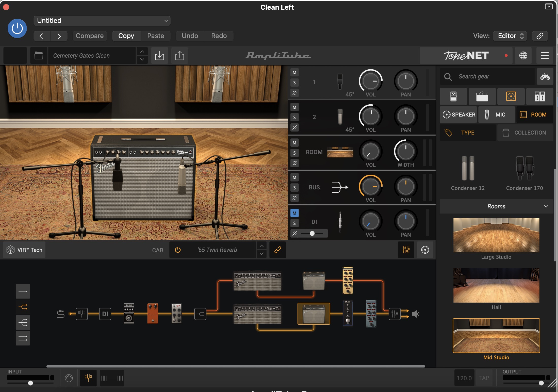Invert phase on the DI channel
558x392 pixels.
(x=294, y=233)
